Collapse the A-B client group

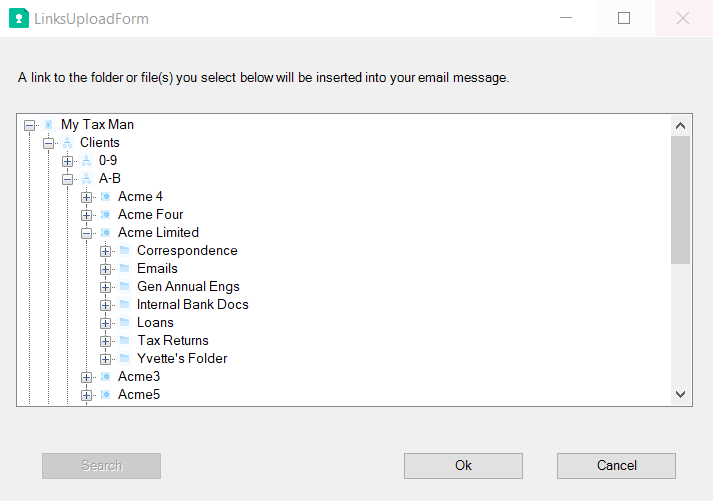pyautogui.click(x=68, y=179)
